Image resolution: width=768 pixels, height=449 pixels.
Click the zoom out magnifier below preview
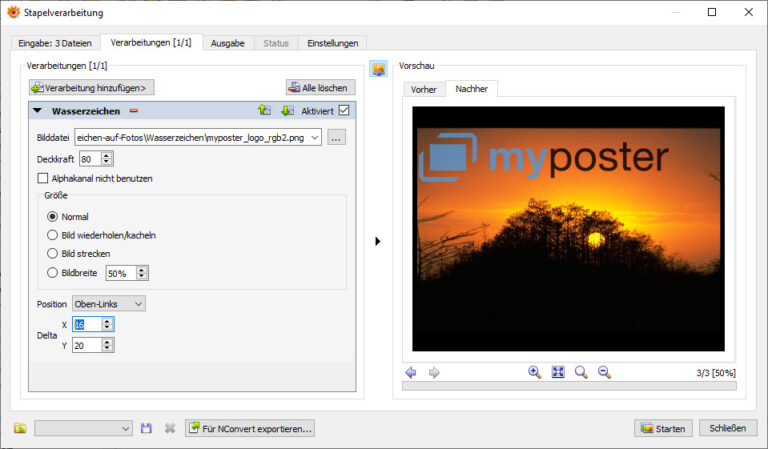604,372
